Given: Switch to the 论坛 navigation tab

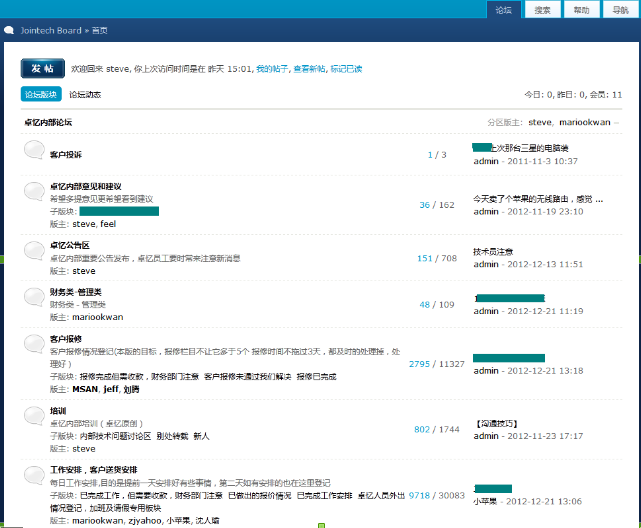Looking at the screenshot, I should [503, 10].
